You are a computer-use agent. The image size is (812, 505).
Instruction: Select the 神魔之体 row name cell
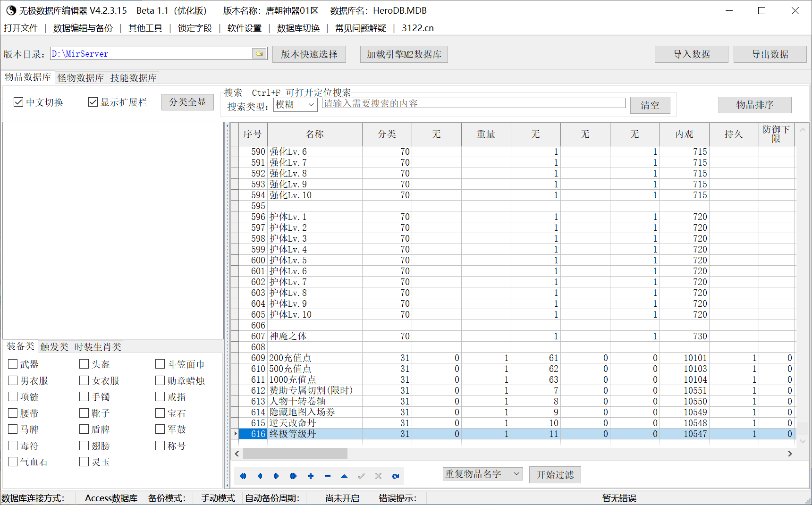click(315, 336)
